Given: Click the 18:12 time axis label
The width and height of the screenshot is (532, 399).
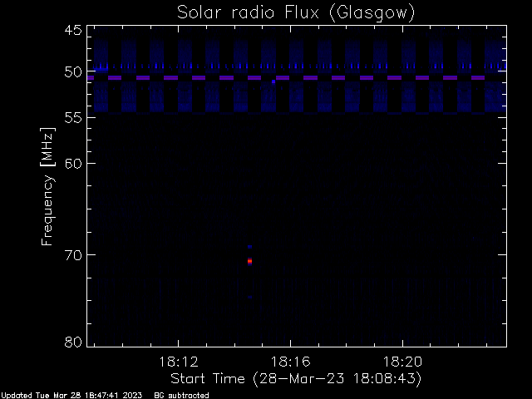Looking at the screenshot, I should pyautogui.click(x=179, y=362).
